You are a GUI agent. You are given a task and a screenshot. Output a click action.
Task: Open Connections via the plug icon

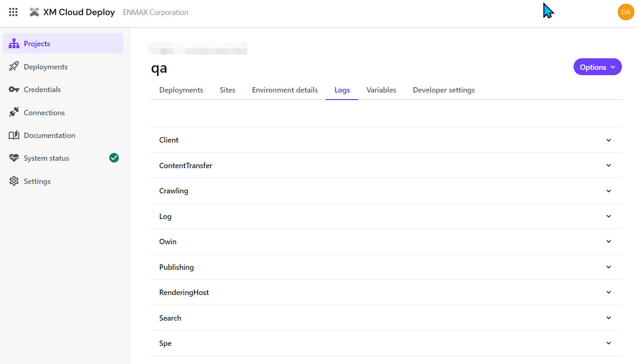click(14, 112)
